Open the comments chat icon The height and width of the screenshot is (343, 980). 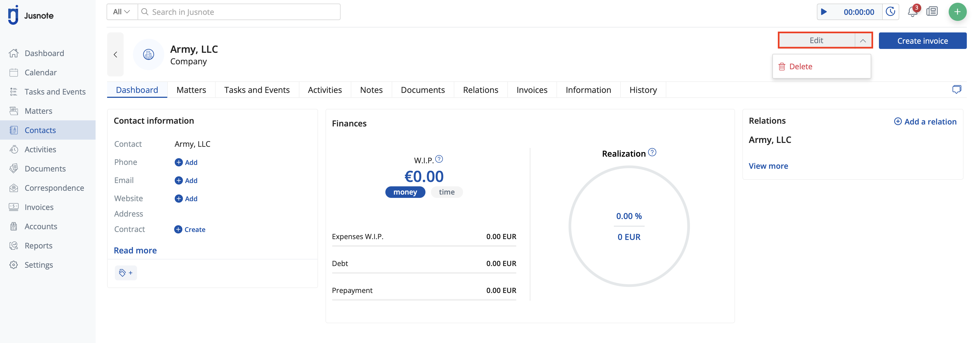pyautogui.click(x=956, y=90)
